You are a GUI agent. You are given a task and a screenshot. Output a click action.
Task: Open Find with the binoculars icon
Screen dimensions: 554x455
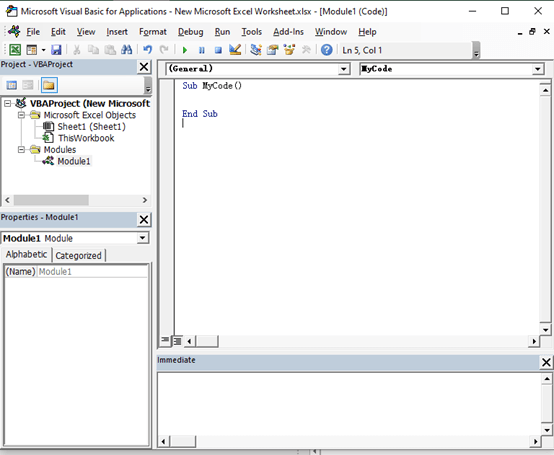pyautogui.click(x=126, y=50)
